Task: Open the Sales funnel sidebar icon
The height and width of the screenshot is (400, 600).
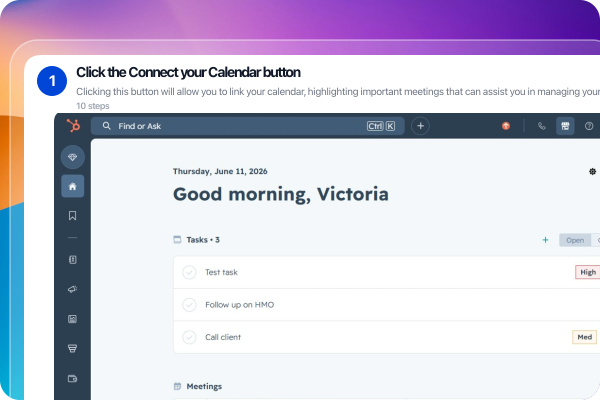Action: click(x=72, y=348)
